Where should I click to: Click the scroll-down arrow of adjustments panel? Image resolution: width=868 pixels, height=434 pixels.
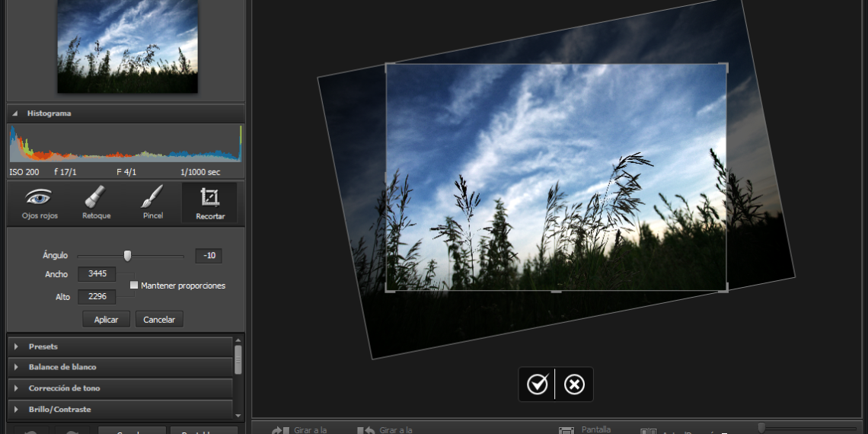click(x=238, y=415)
